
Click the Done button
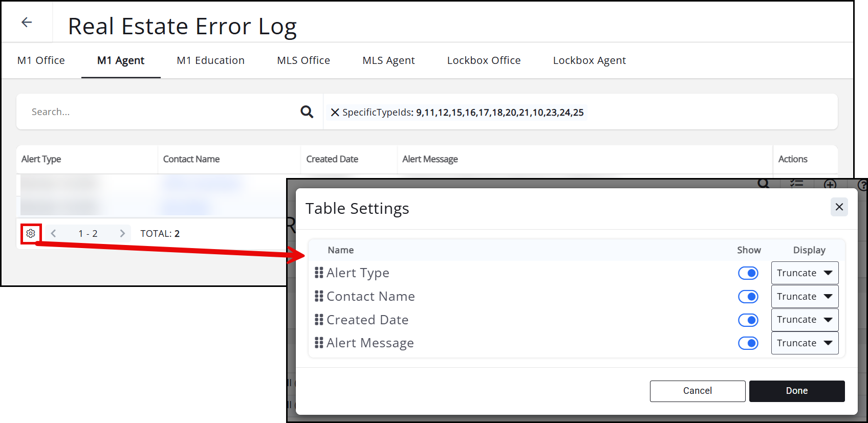pyautogui.click(x=797, y=391)
